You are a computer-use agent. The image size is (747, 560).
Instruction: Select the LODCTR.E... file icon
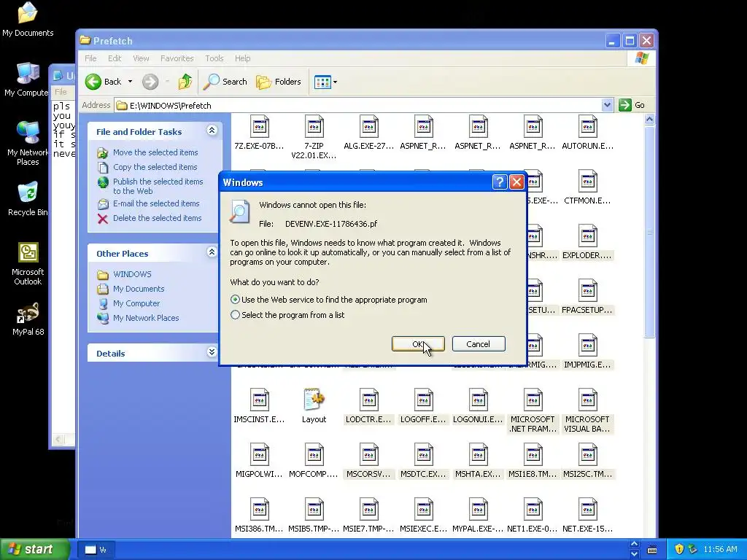(368, 400)
